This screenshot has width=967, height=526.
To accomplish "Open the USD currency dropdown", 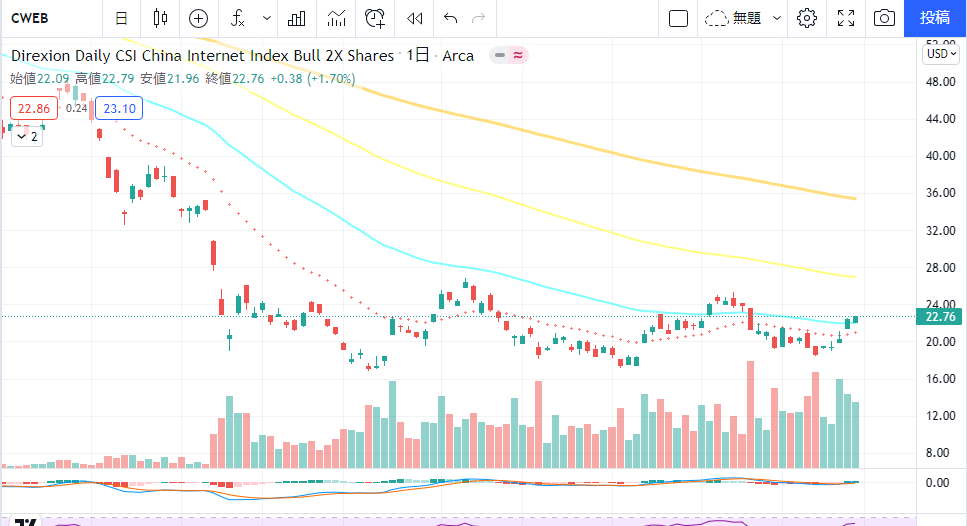I will (x=941, y=54).
